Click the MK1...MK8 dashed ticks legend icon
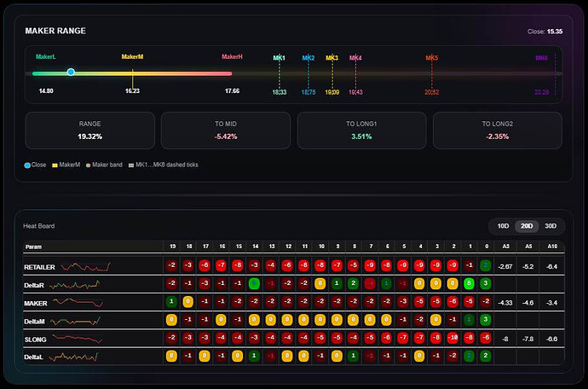 pos(131,165)
